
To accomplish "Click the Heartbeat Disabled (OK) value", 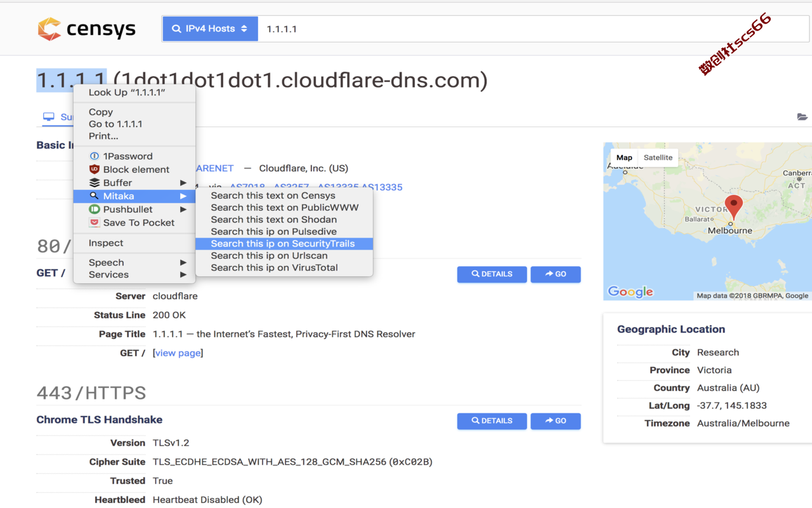I will click(x=207, y=500).
